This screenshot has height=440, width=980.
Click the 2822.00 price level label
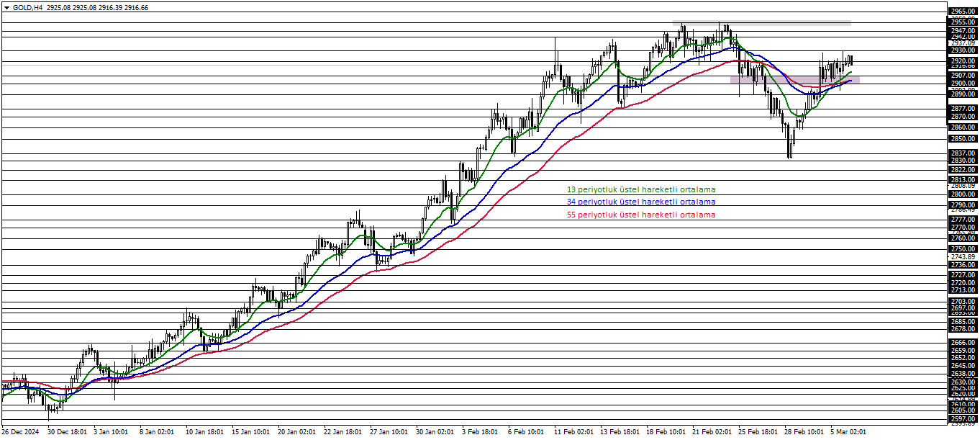coord(963,170)
